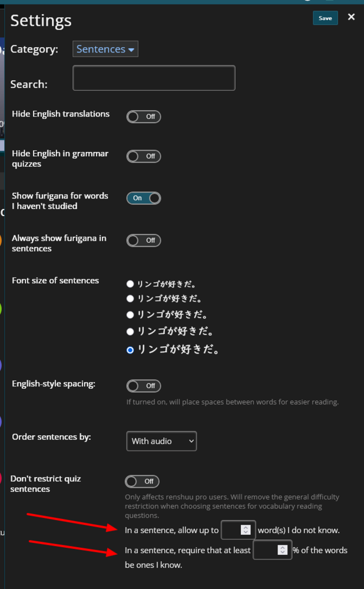Select the second sentence font size option
The height and width of the screenshot is (589, 364).
click(130, 299)
